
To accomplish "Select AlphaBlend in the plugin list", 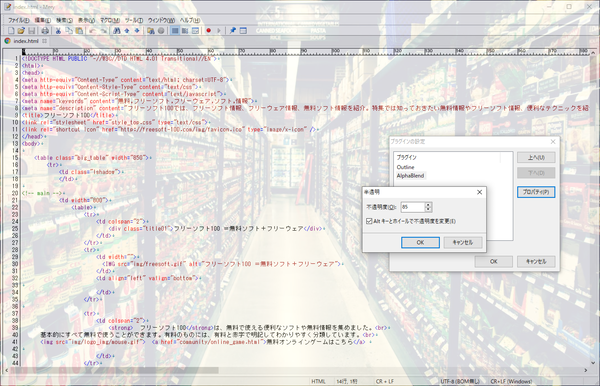I will [410, 176].
